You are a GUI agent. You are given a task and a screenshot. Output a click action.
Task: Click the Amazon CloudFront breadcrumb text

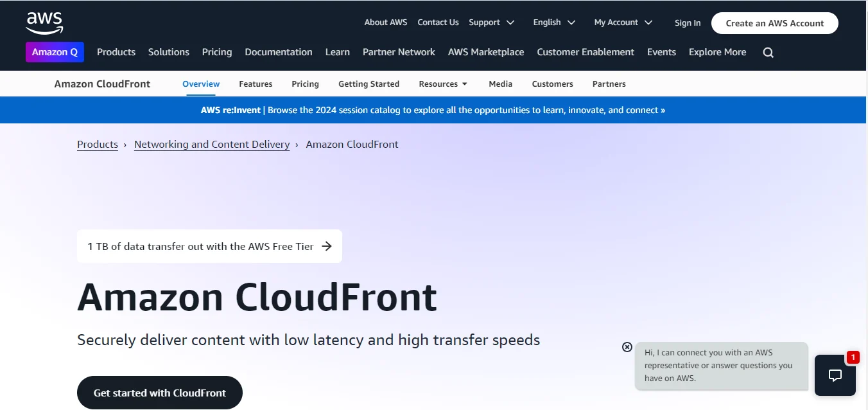(352, 144)
